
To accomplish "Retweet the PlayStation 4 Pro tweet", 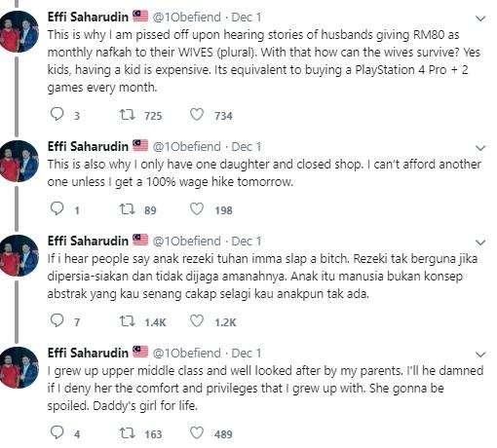I will click(x=127, y=114).
